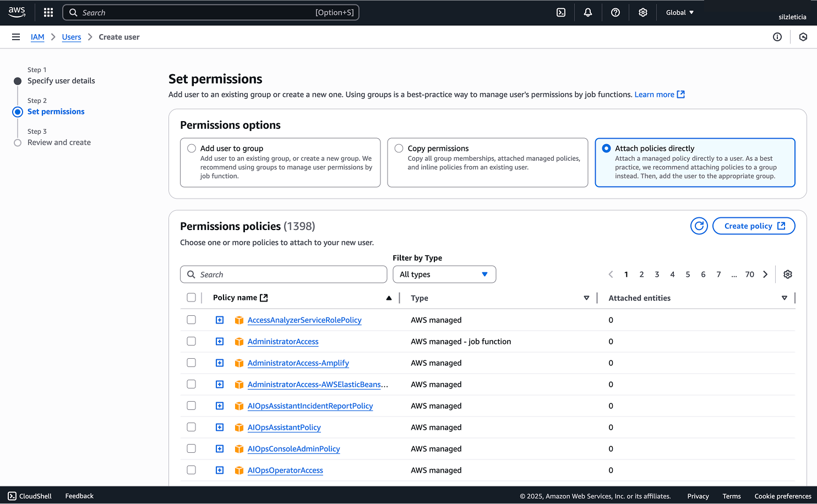Image resolution: width=817 pixels, height=504 pixels.
Task: Click the IAM breadcrumb link
Action: pyautogui.click(x=37, y=37)
